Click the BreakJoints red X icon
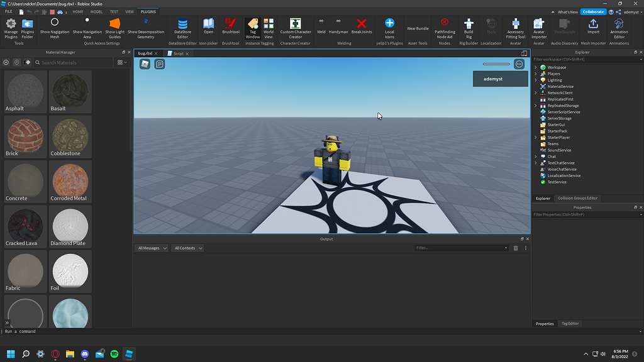This screenshot has height=362, width=644. (x=361, y=24)
